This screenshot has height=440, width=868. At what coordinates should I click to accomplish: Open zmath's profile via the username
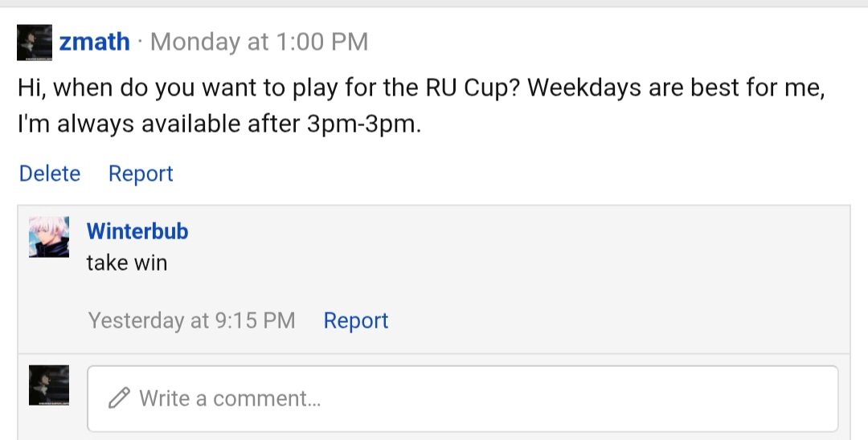94,42
